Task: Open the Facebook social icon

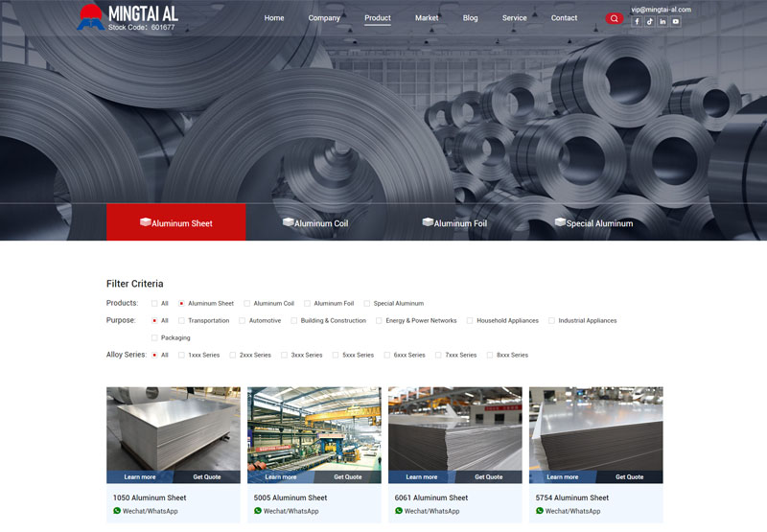Action: (x=637, y=22)
